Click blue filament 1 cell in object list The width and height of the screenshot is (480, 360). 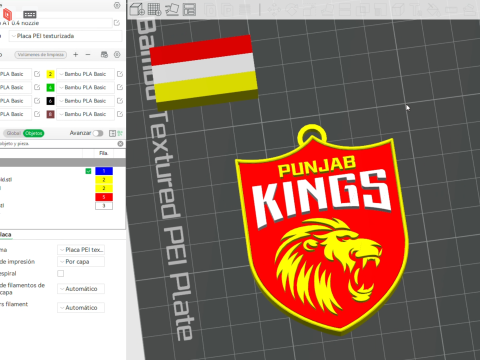[104, 171]
